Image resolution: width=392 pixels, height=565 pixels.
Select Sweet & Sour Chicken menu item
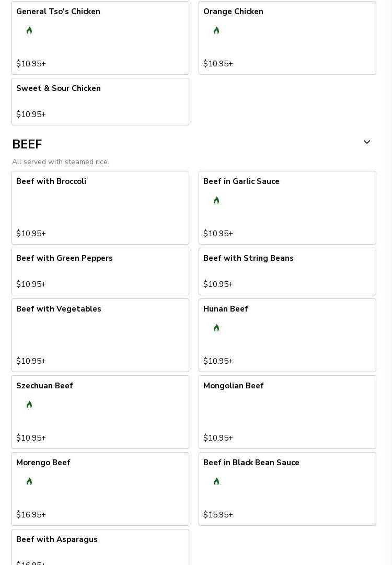pyautogui.click(x=100, y=101)
